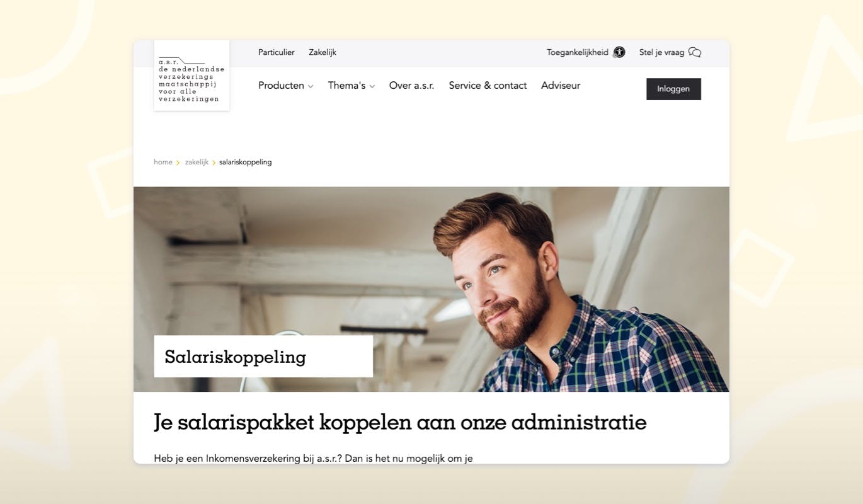Open the Producten menu
This screenshot has width=863, height=504.
[281, 86]
